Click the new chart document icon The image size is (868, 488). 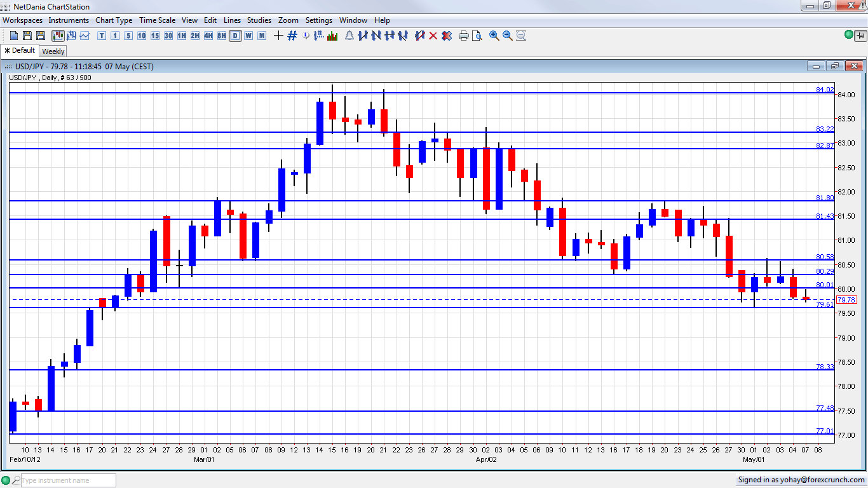[14, 36]
